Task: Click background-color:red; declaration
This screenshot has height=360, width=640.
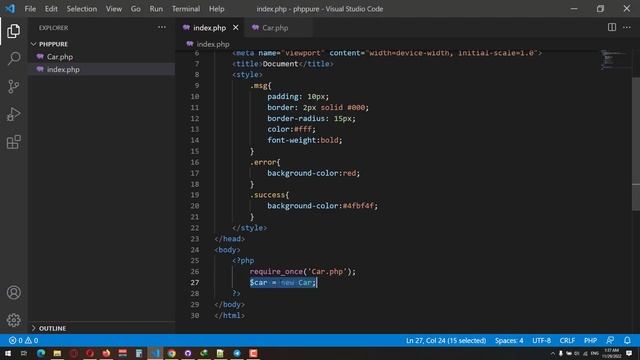Action: click(x=313, y=173)
